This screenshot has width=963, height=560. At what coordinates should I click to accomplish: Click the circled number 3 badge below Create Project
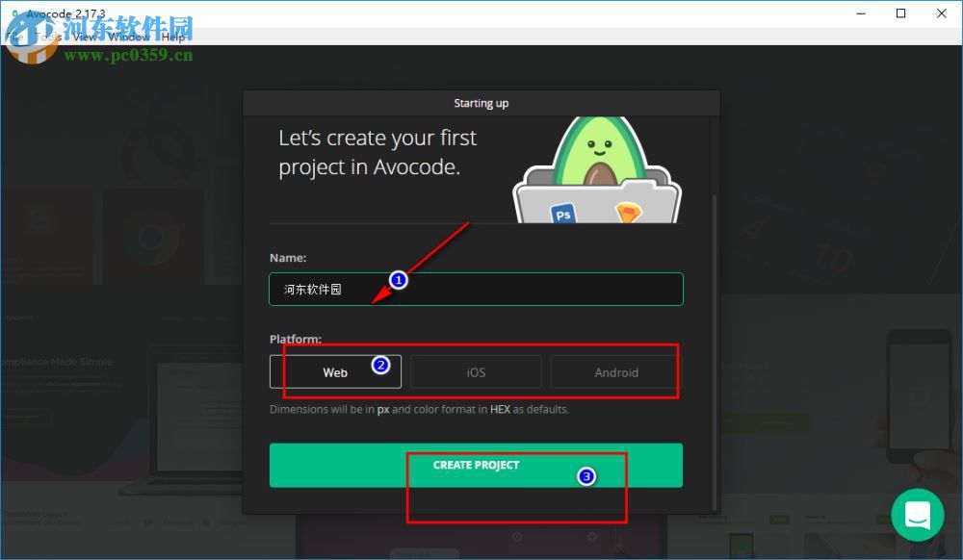[x=585, y=475]
